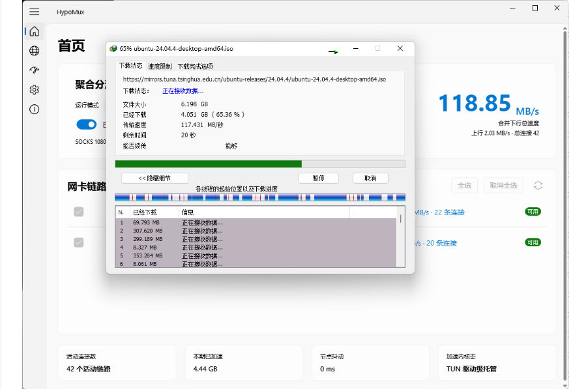Click the 0 ms jitter card
The image size is (588, 389).
tap(370, 363)
